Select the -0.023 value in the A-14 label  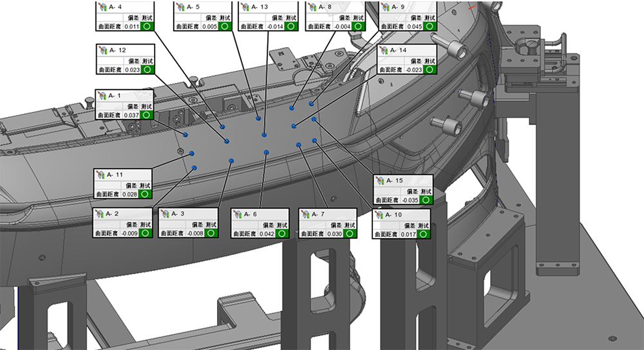[x=412, y=69]
